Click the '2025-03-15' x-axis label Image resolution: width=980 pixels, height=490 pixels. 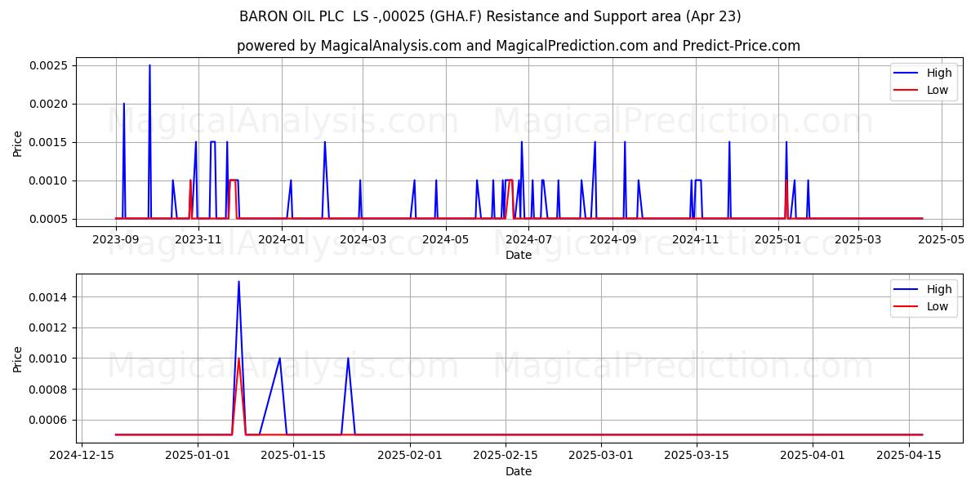click(697, 456)
